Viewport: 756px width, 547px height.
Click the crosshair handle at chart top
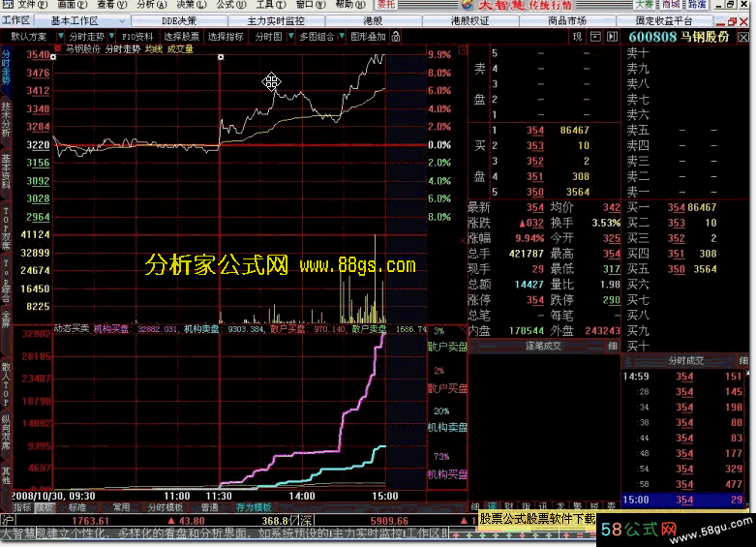point(221,57)
